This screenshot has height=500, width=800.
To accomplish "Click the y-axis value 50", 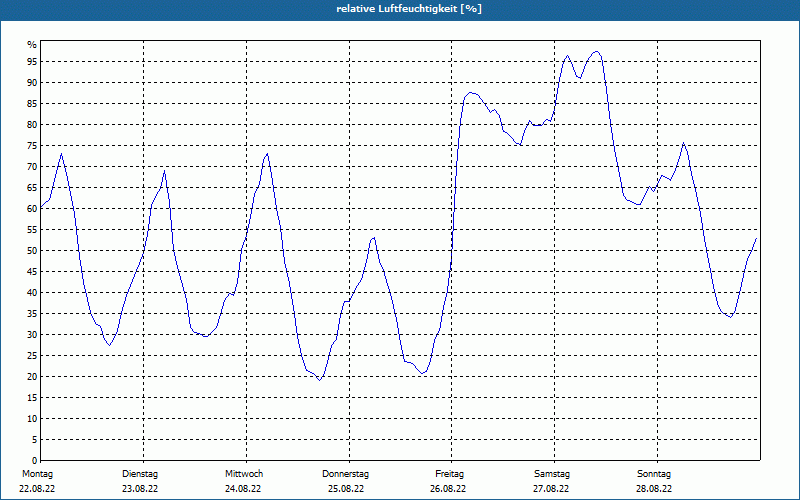I will click(x=32, y=251).
